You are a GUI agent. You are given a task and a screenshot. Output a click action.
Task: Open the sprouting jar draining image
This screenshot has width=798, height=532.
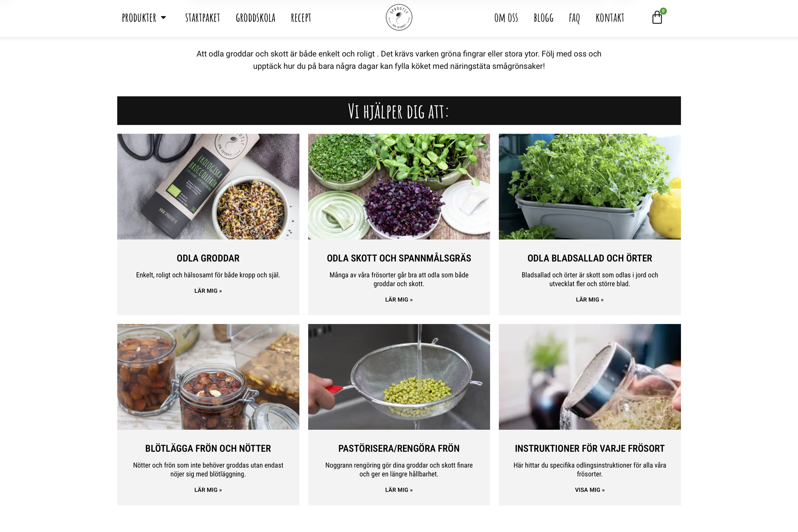(590, 377)
